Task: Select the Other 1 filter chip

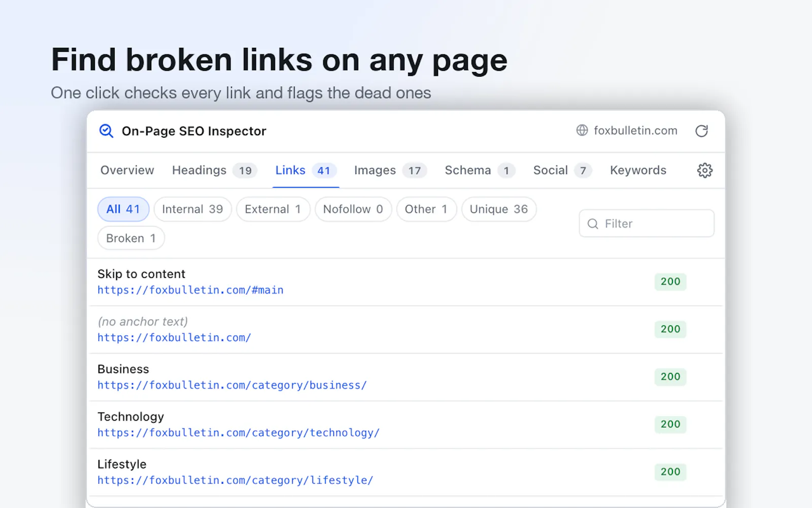Action: (x=426, y=209)
